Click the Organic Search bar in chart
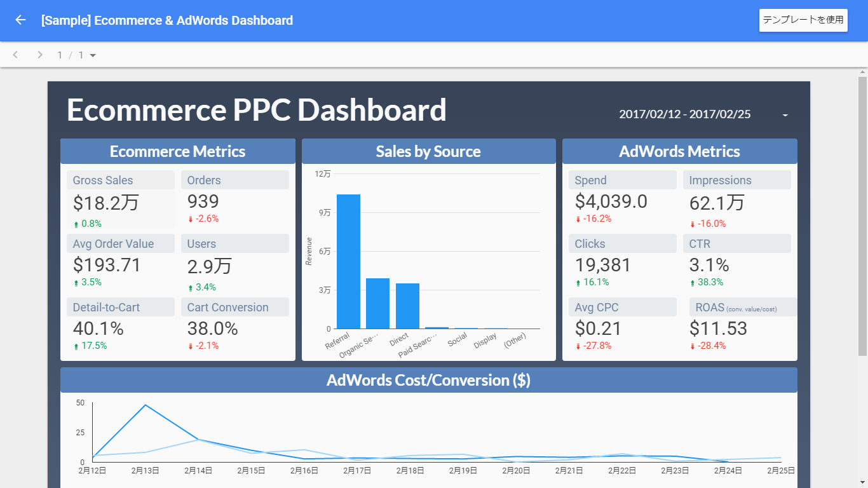 coord(377,303)
